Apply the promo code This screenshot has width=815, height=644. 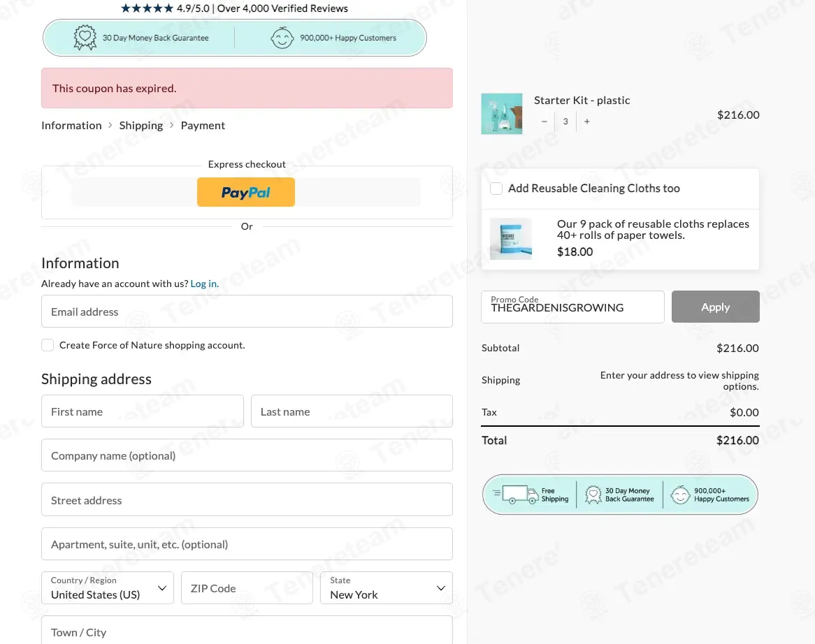(715, 307)
